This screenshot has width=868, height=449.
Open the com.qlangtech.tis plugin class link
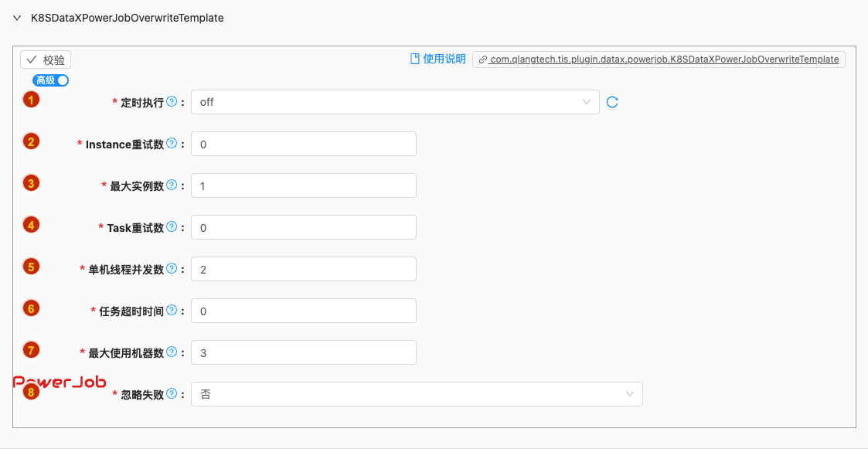point(659,60)
